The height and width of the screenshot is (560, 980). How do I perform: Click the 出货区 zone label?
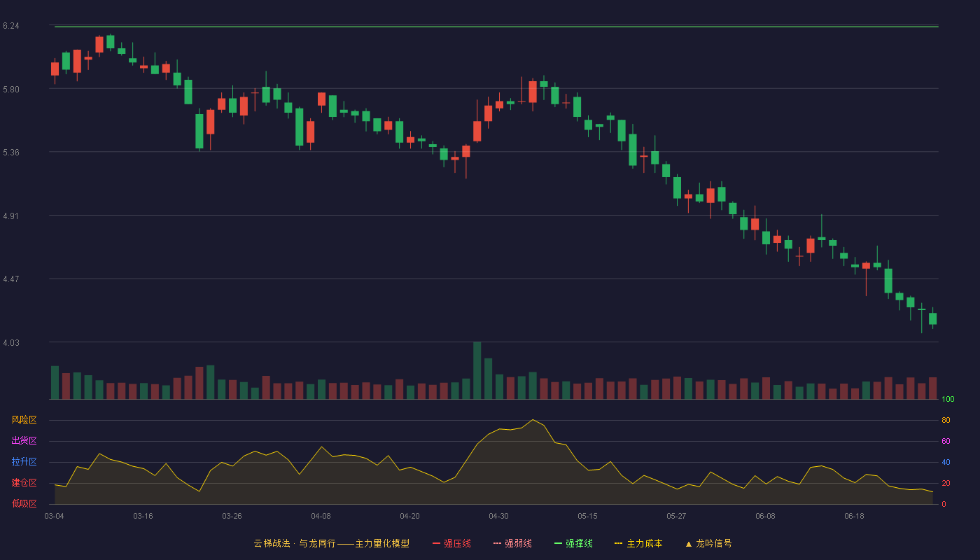(24, 441)
